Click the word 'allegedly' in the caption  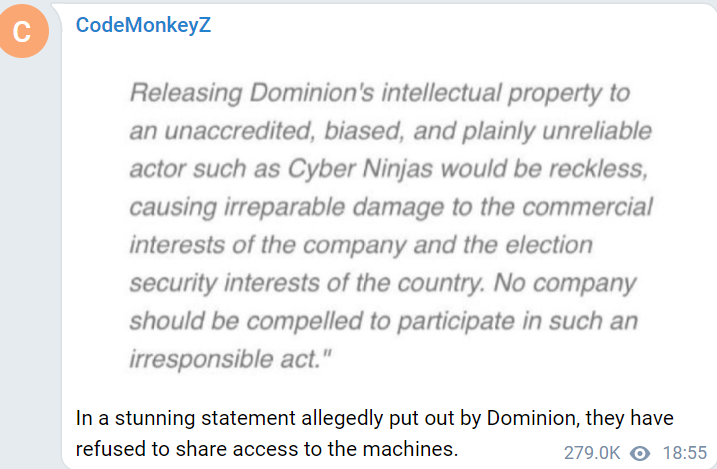(342, 419)
